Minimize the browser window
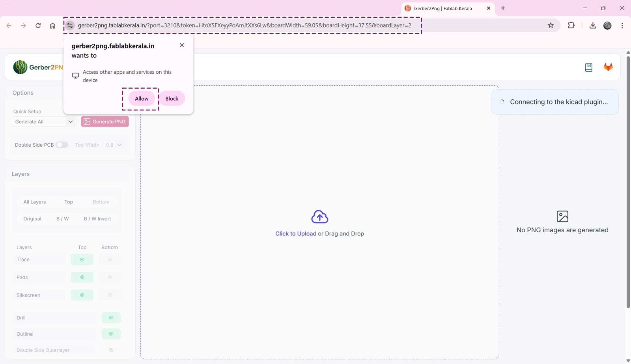 click(585, 8)
